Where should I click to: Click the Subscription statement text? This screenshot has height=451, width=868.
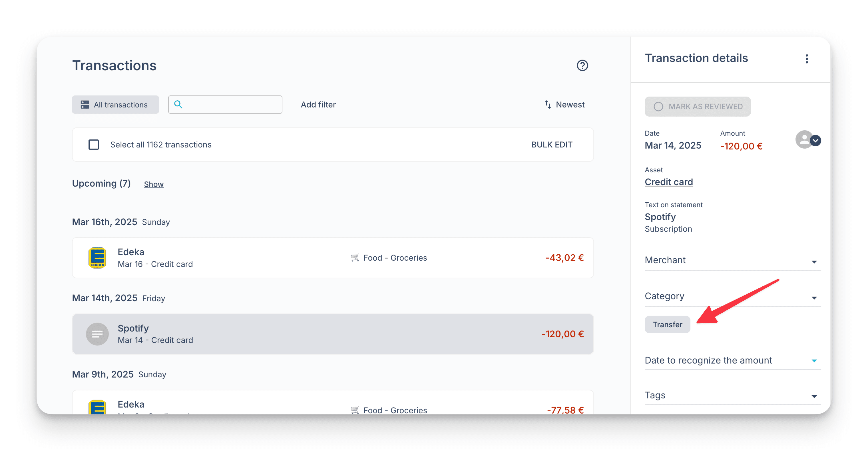[x=668, y=229]
